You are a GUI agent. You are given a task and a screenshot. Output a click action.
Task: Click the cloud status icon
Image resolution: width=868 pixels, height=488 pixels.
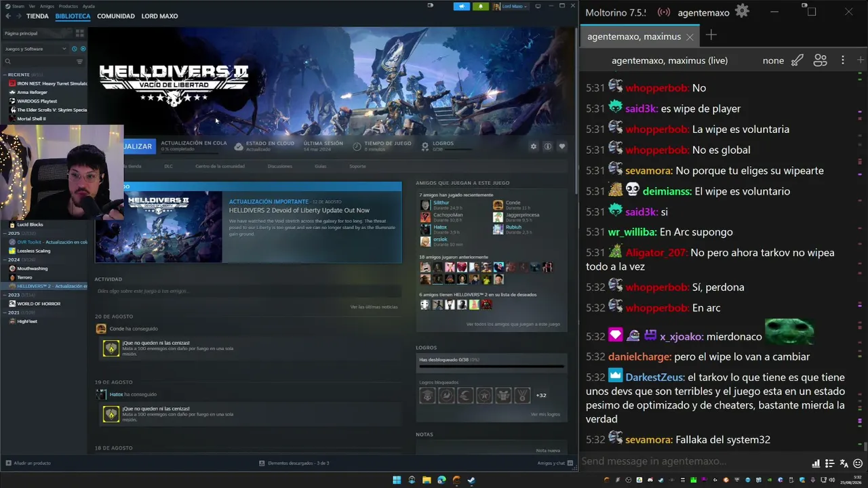tap(239, 146)
